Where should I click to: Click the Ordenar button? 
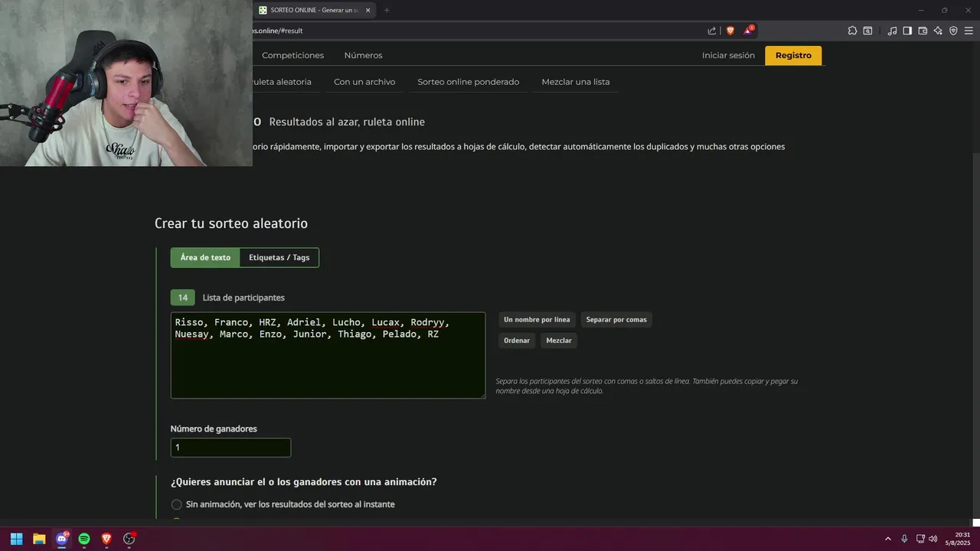pos(517,341)
